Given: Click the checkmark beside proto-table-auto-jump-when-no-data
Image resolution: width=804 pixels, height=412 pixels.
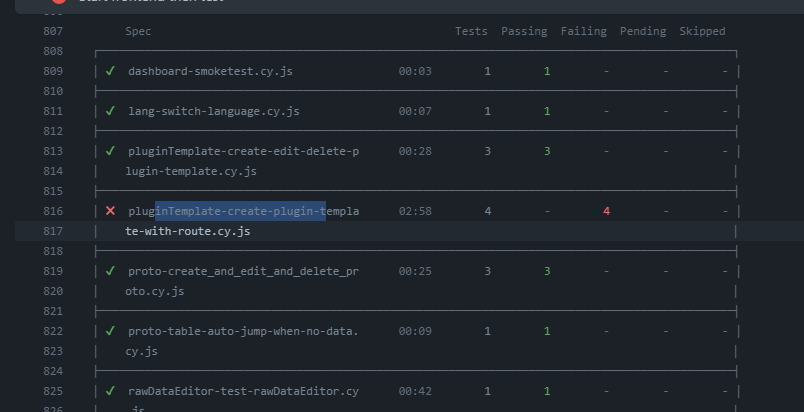Looking at the screenshot, I should coord(110,331).
